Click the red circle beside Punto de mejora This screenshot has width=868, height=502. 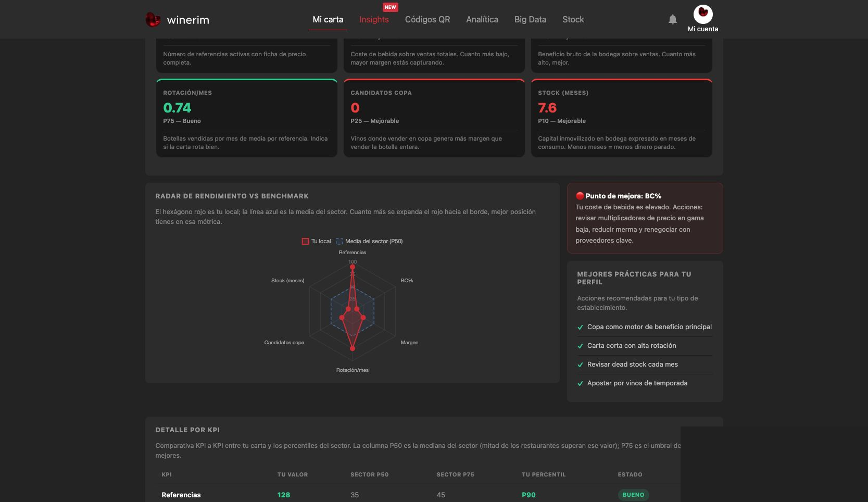580,196
